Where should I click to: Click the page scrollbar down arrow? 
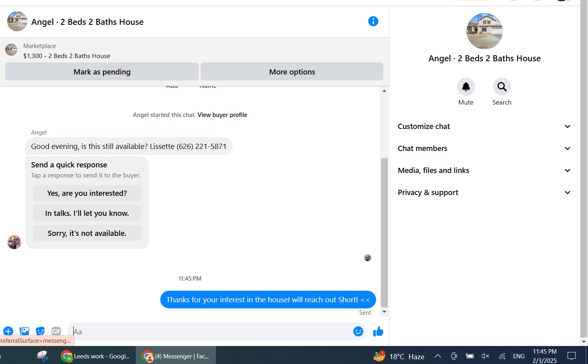[584, 342]
